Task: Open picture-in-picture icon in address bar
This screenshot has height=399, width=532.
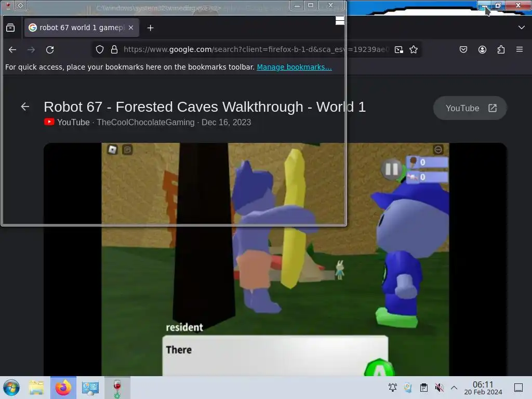Action: click(399, 49)
